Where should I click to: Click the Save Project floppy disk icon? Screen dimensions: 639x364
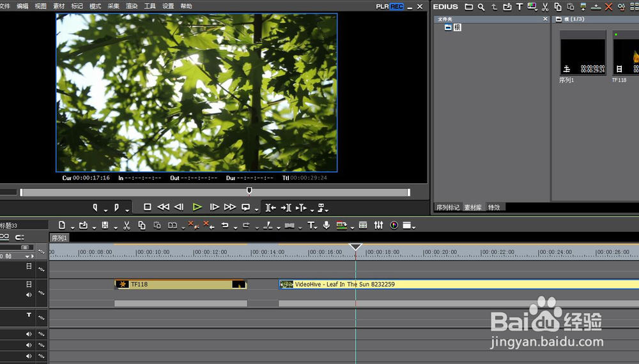(105, 225)
